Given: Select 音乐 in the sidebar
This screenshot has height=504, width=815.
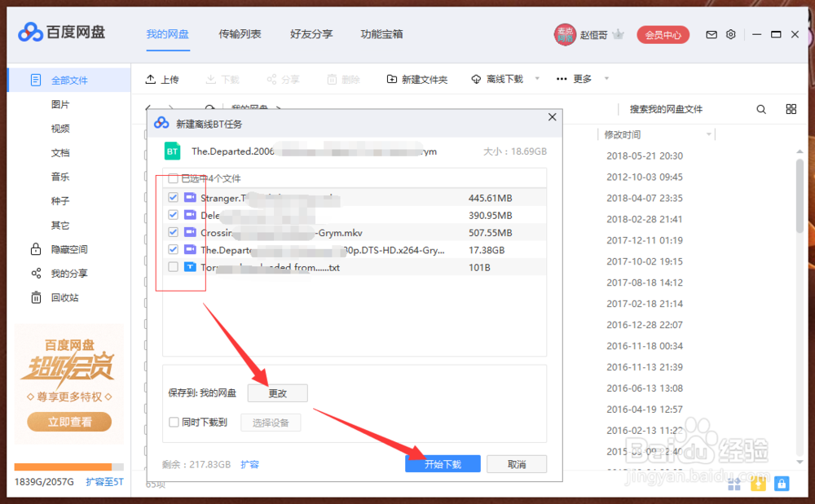Looking at the screenshot, I should [60, 177].
